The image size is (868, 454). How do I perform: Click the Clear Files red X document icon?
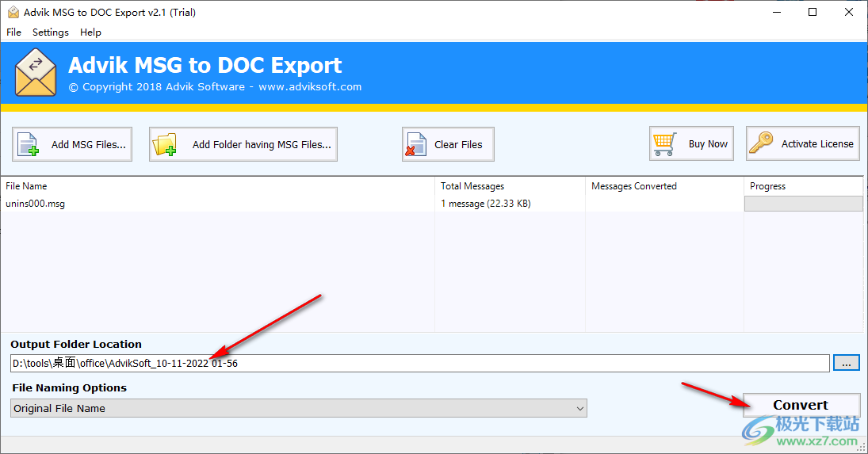[415, 144]
